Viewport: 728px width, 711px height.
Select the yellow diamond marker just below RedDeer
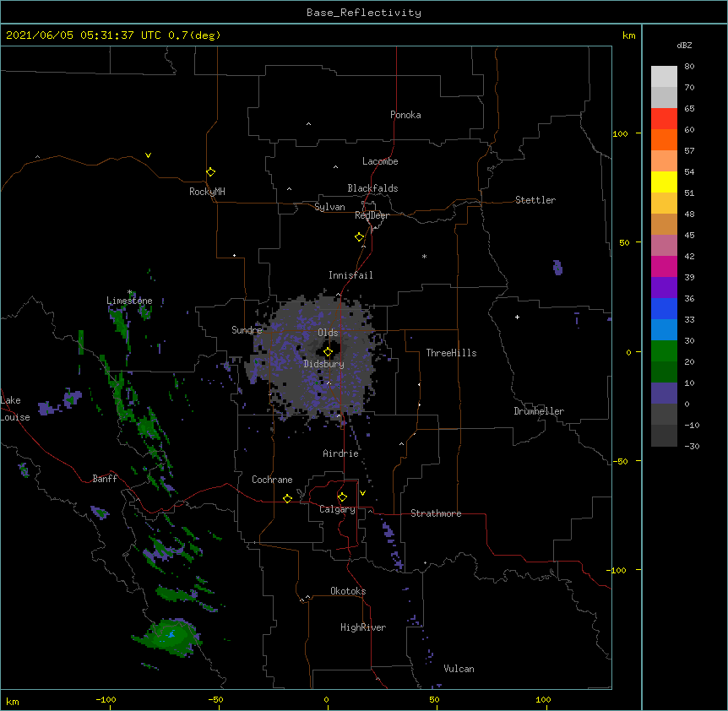(360, 237)
